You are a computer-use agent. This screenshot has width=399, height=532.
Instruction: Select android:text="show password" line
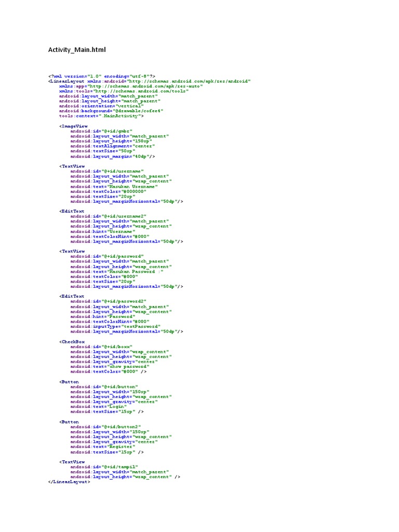(x=110, y=366)
